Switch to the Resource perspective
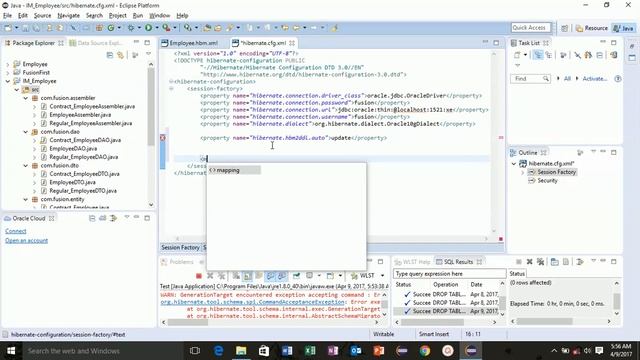This screenshot has height=360, width=640. (592, 28)
